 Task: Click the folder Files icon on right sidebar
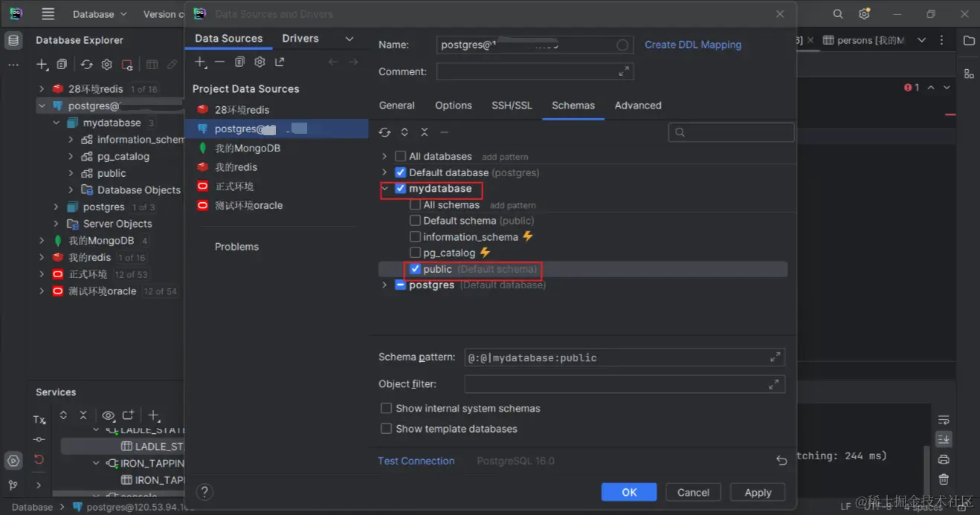(969, 41)
